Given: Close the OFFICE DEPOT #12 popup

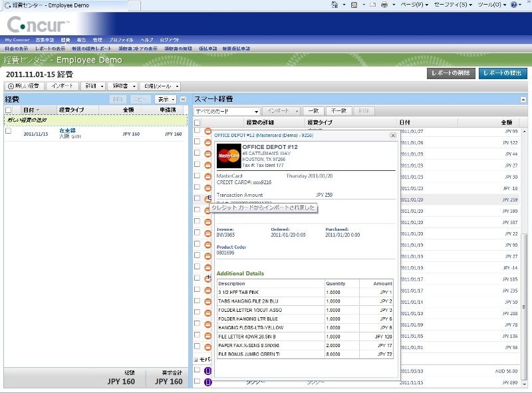Looking at the screenshot, I should 393,136.
